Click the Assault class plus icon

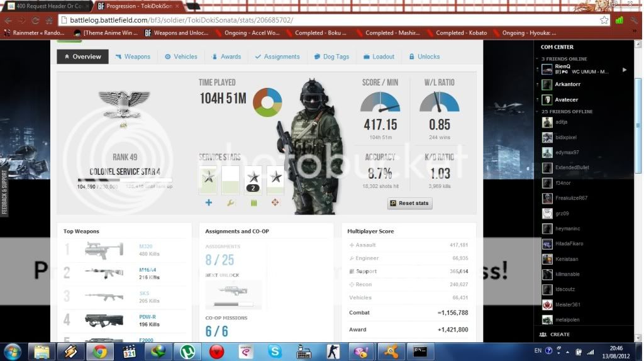[209, 203]
